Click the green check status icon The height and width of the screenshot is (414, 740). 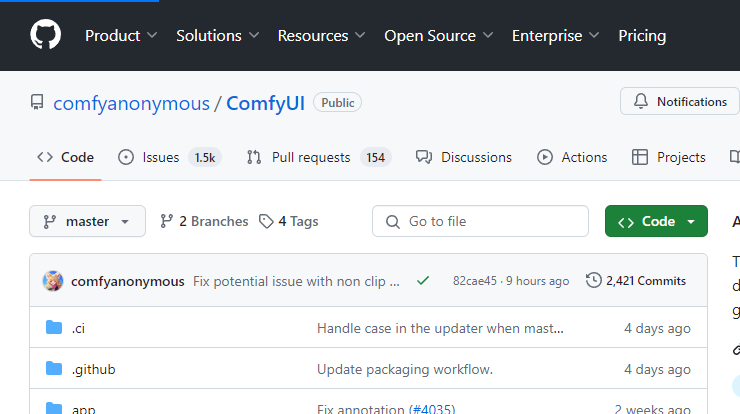point(423,280)
